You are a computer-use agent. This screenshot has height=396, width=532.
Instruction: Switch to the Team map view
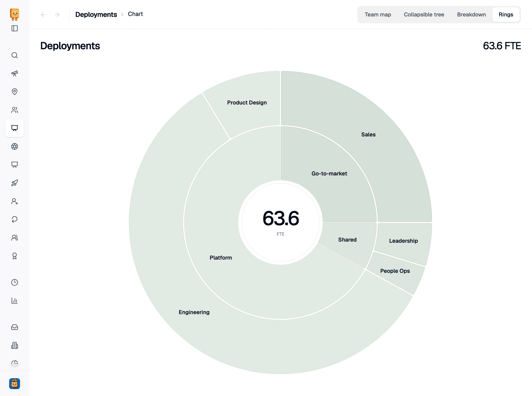tap(378, 15)
